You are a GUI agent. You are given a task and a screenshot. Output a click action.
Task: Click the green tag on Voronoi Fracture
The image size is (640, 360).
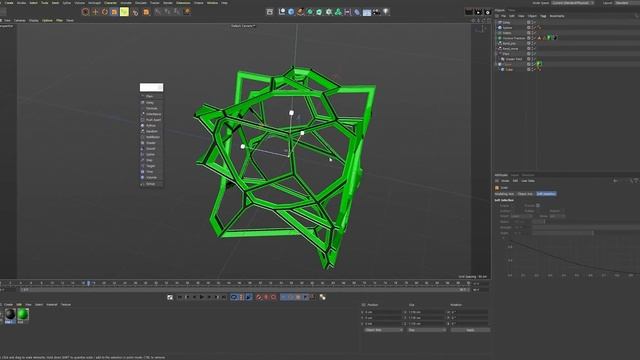(x=549, y=38)
